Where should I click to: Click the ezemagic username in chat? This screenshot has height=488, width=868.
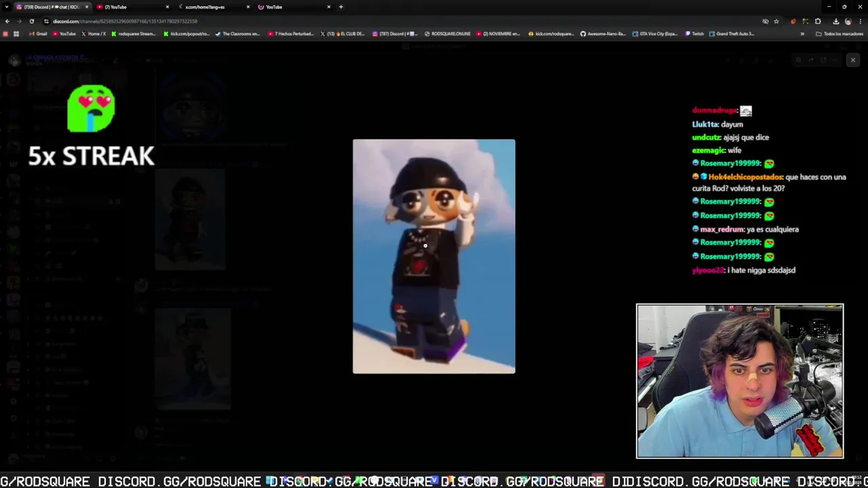(709, 150)
